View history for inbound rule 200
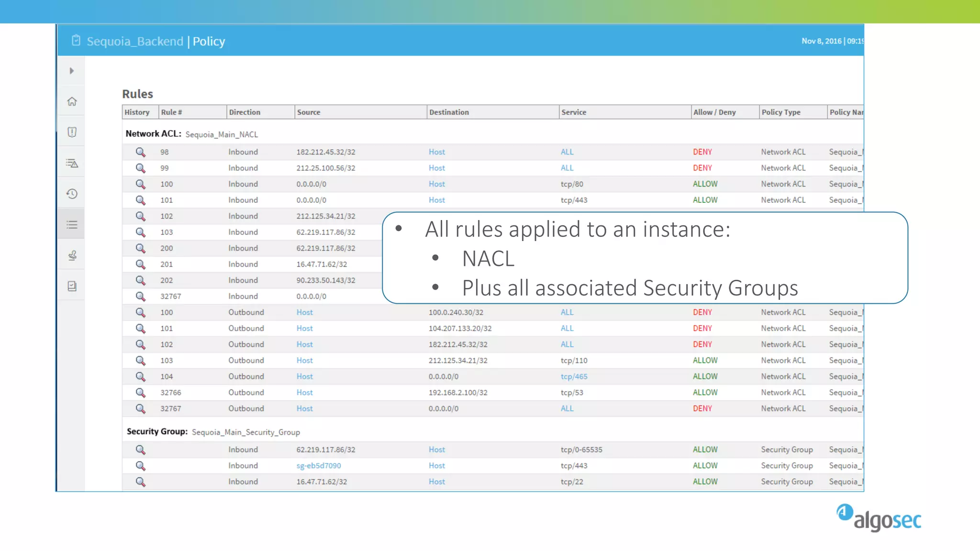 [140, 248]
